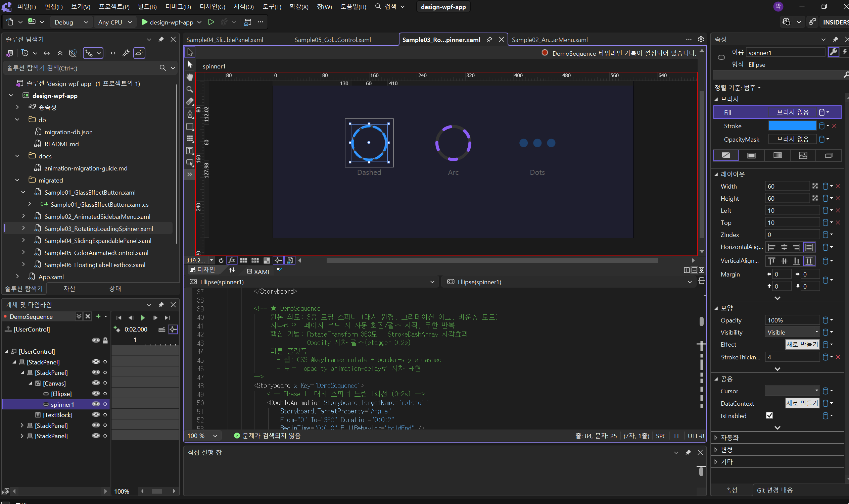849x504 pixels.
Task: Click the blue Stroke color swatch
Action: 792,125
